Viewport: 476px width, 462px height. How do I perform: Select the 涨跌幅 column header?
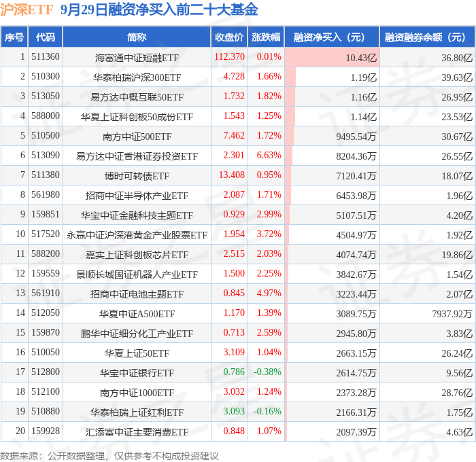pyautogui.click(x=266, y=37)
